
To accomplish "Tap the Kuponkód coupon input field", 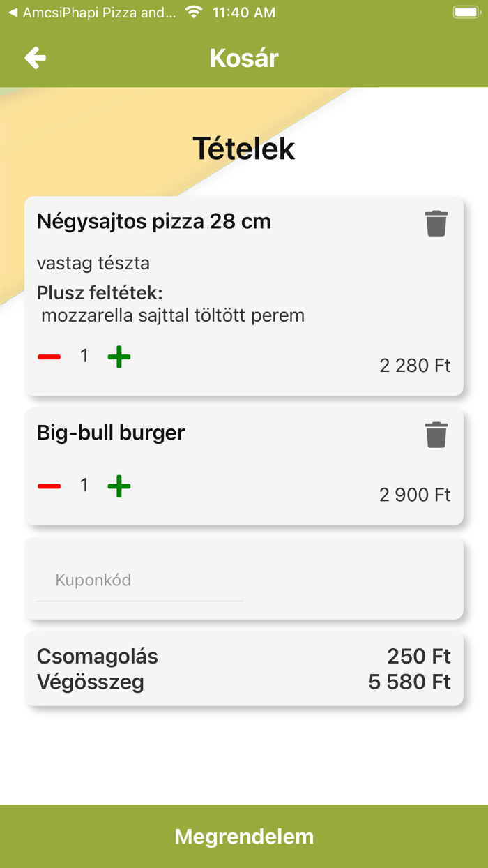I will click(x=139, y=580).
